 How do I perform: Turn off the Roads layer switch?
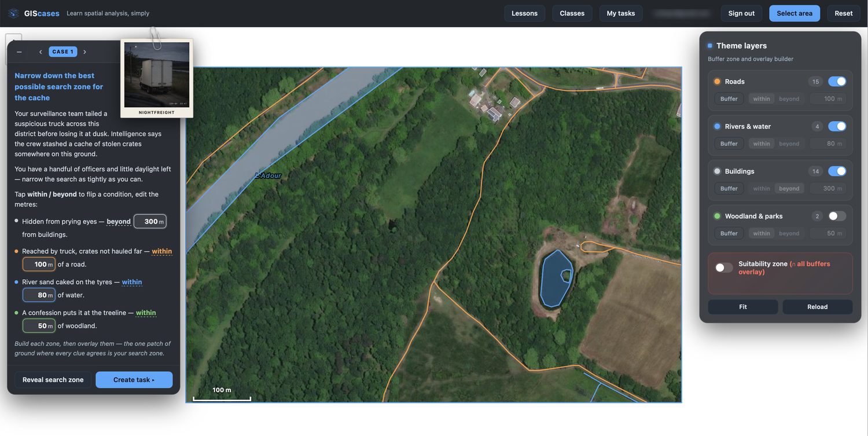837,82
